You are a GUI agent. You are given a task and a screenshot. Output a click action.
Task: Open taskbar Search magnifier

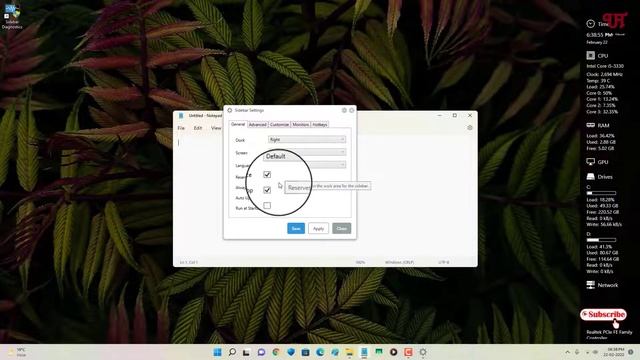click(x=232, y=352)
